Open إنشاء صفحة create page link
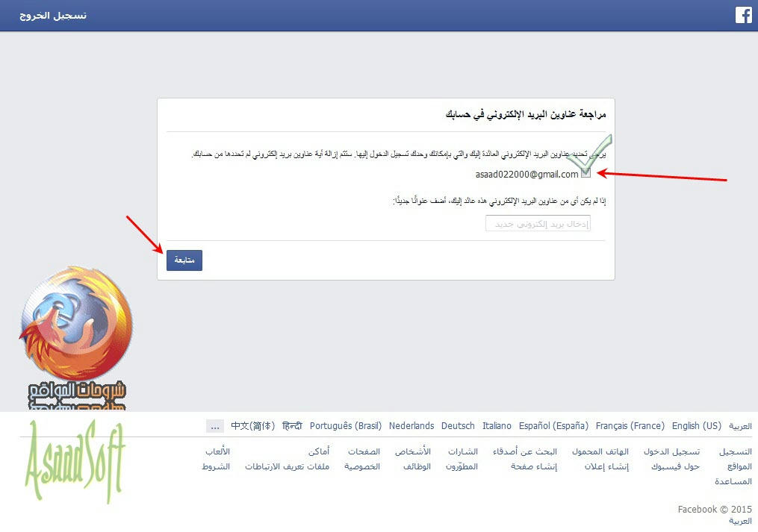This screenshot has height=532, width=758. 534,466
